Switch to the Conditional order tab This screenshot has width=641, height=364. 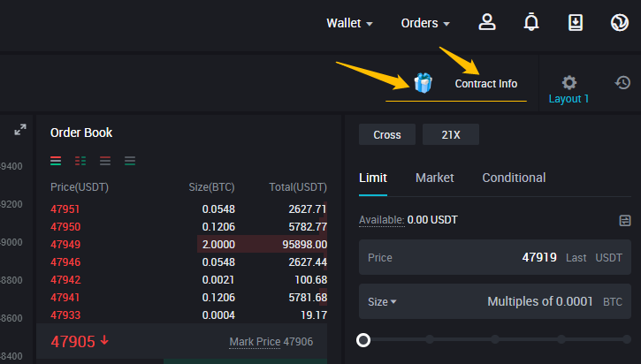coord(514,178)
